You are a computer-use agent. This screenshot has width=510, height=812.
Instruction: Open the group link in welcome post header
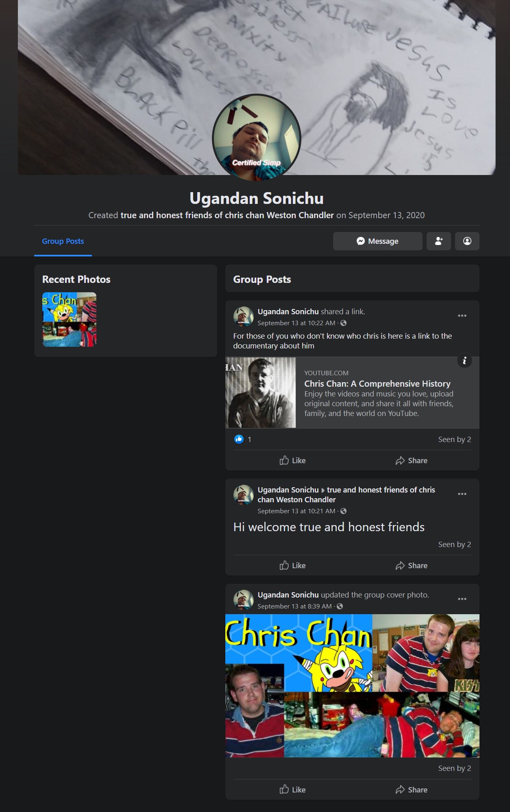[346, 495]
